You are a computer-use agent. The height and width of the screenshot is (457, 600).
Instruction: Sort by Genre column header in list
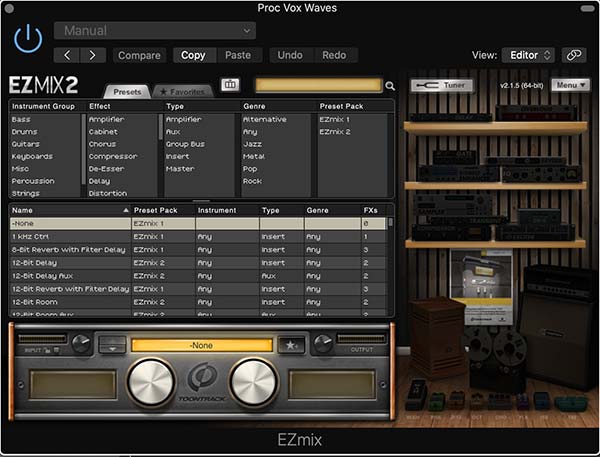332,210
